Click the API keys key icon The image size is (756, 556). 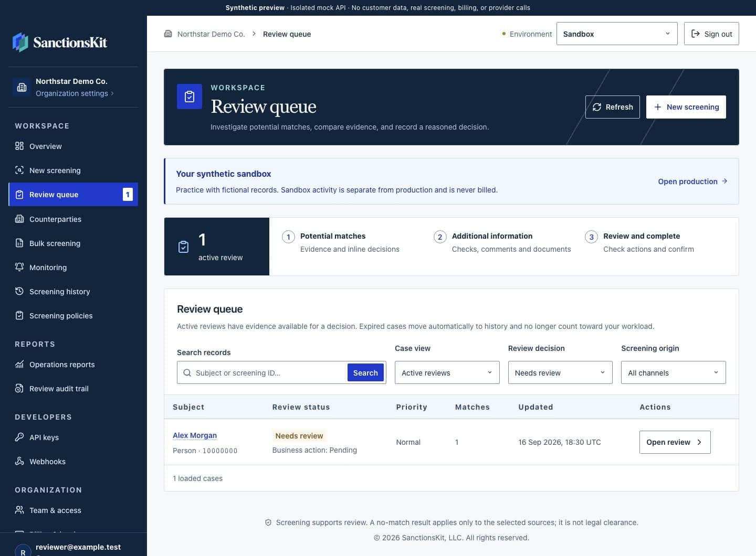(19, 437)
